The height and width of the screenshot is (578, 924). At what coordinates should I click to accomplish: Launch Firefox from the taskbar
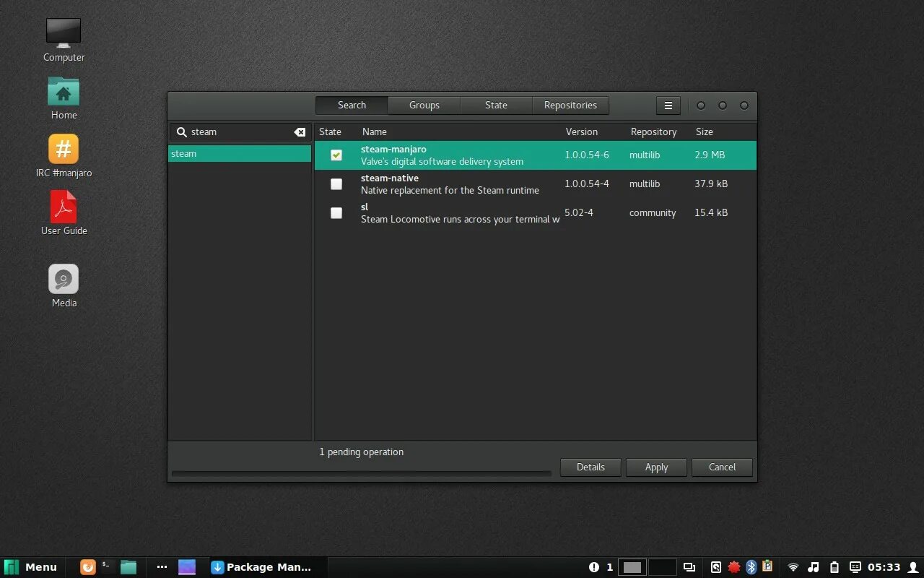(87, 567)
